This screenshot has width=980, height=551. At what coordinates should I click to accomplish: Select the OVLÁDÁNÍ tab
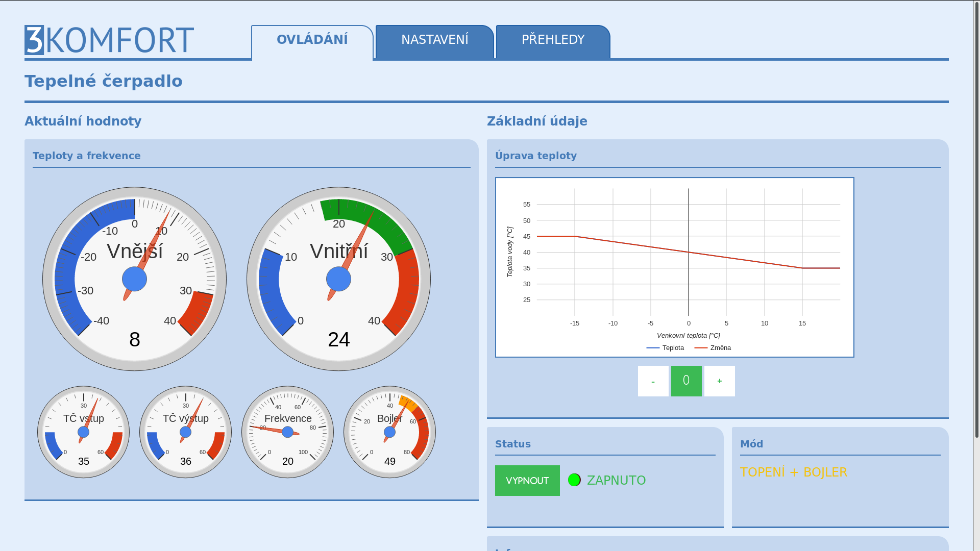point(312,40)
